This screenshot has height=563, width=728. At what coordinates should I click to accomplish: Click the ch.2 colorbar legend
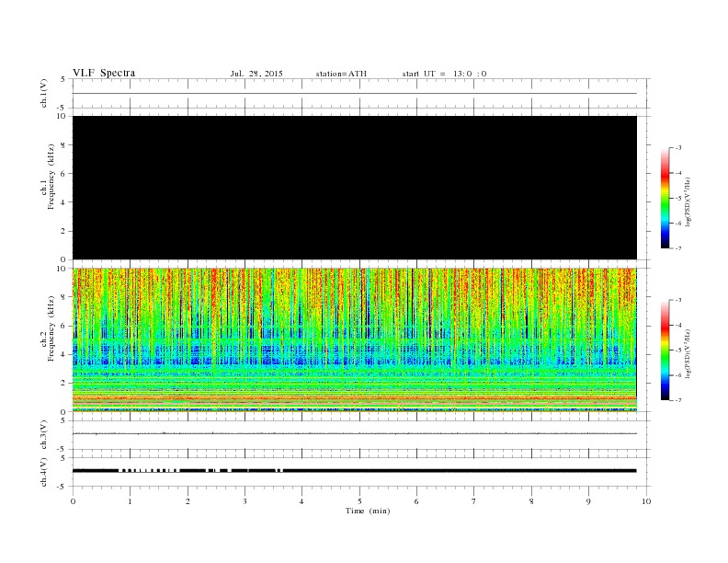665,350
